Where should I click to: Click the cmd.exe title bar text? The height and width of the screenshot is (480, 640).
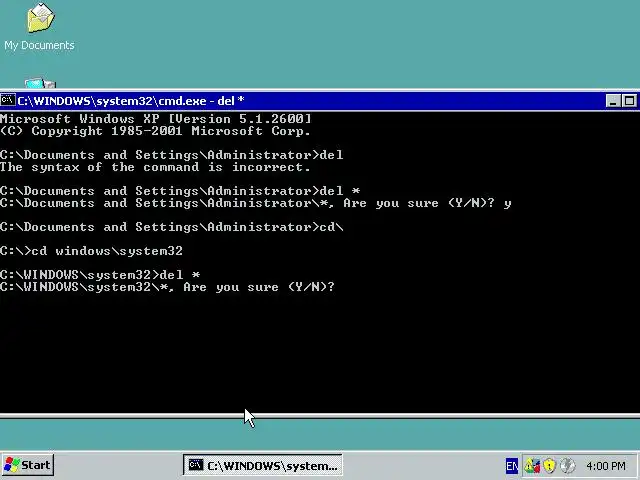pyautogui.click(x=131, y=100)
